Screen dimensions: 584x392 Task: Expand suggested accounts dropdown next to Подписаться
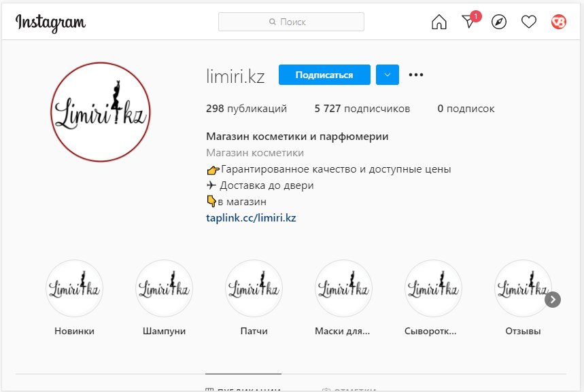tap(387, 75)
